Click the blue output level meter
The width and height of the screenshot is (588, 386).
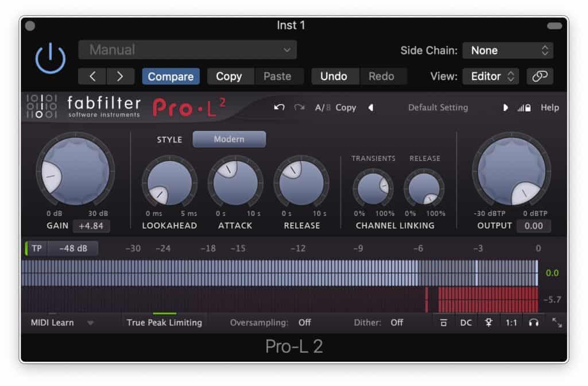(x=280, y=273)
